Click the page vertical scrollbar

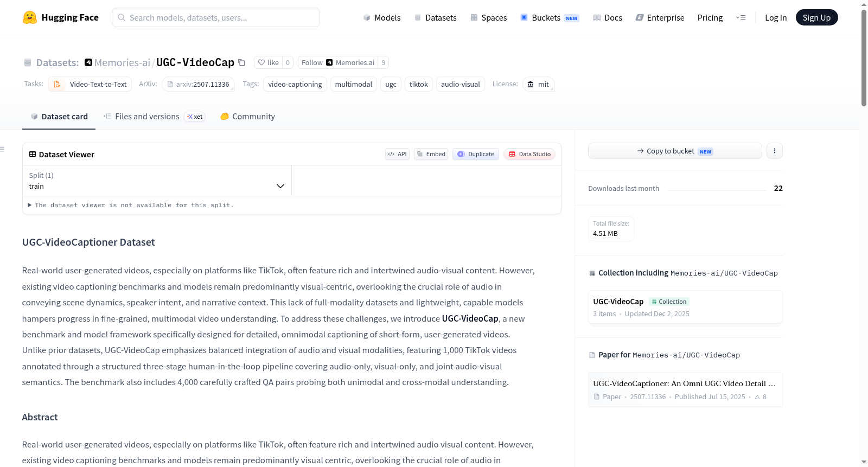(864, 57)
